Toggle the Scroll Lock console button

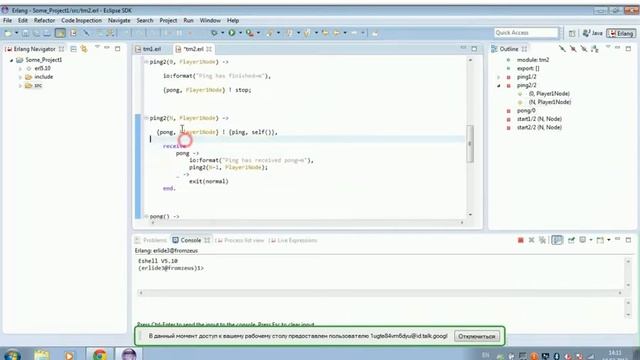557,240
